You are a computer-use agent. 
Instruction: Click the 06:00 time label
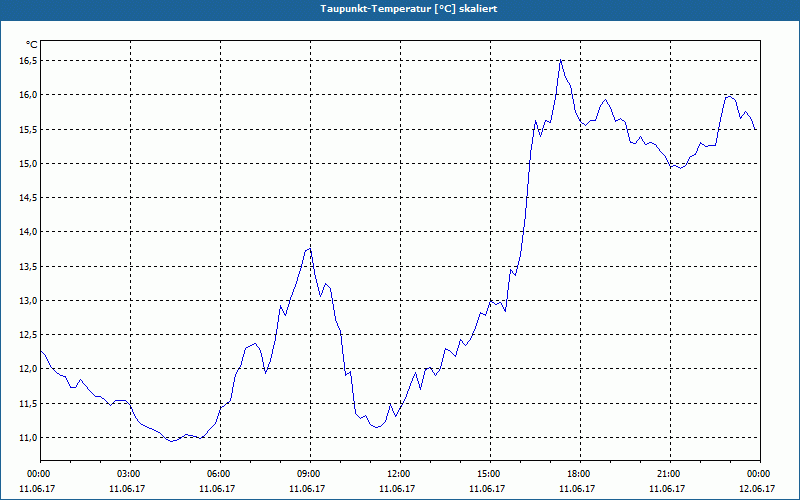220,474
